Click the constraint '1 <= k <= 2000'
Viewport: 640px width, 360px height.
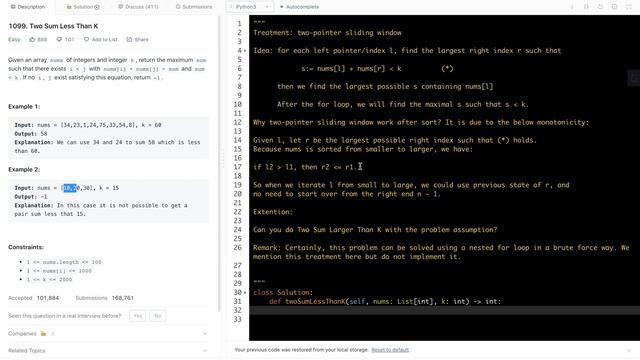[x=49, y=280]
